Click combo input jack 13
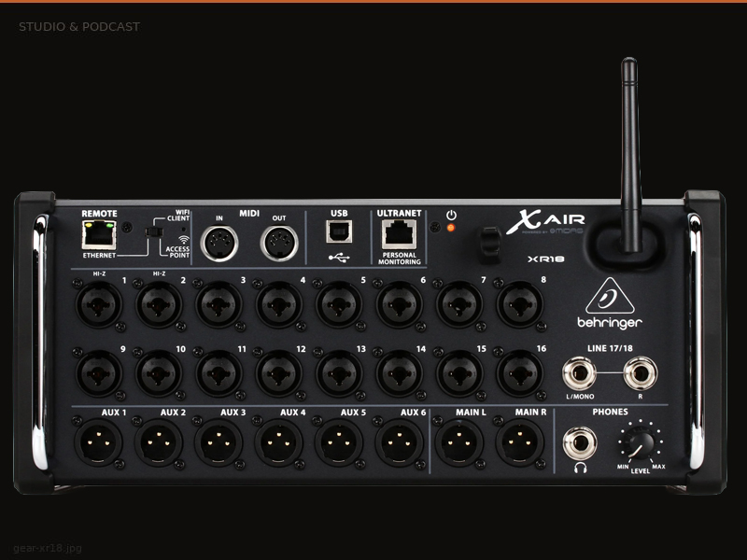Viewport: 747px width, 560px height. pyautogui.click(x=339, y=374)
